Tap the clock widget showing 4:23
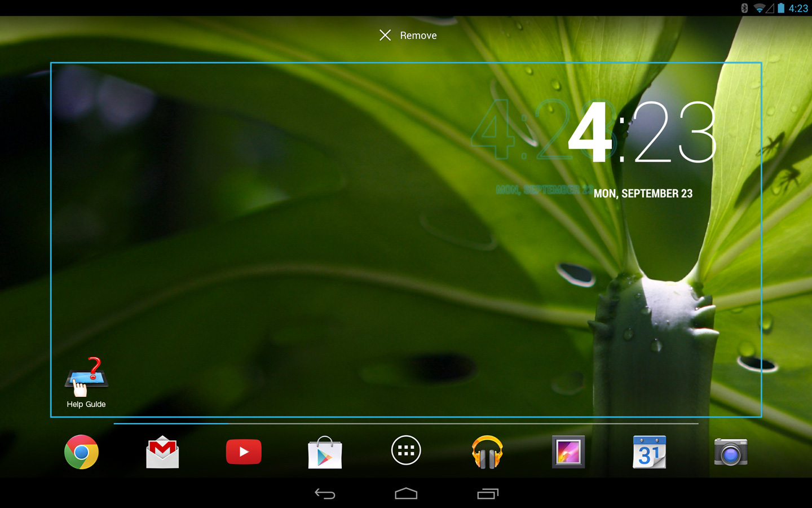812x508 pixels. [642, 132]
